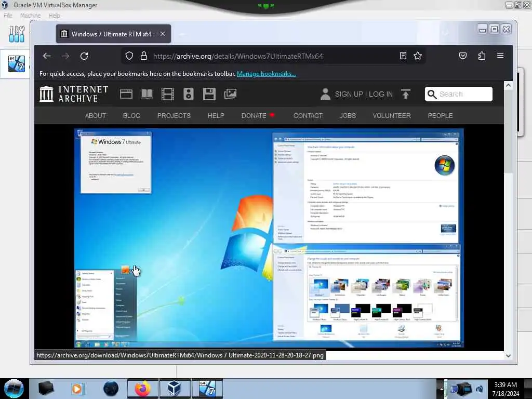Toggle reader view icon in address bar

click(x=403, y=56)
